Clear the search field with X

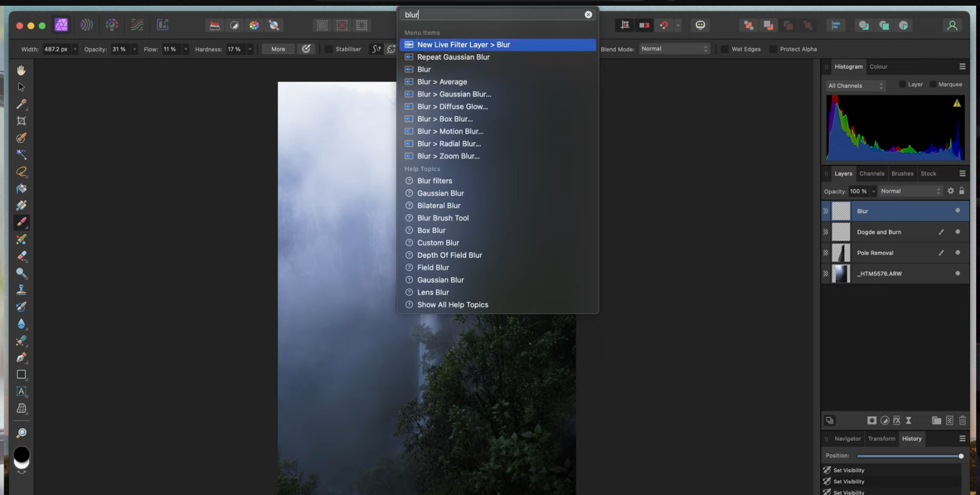[588, 15]
